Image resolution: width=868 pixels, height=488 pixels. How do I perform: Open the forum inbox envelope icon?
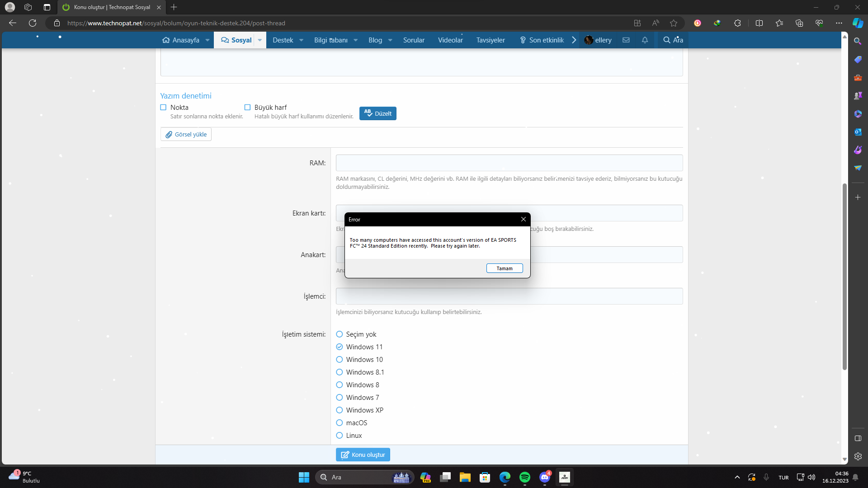626,40
